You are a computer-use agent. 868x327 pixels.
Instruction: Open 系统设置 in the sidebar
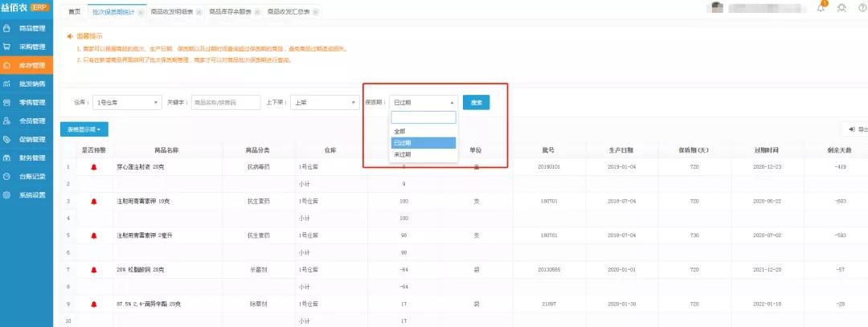pos(27,195)
